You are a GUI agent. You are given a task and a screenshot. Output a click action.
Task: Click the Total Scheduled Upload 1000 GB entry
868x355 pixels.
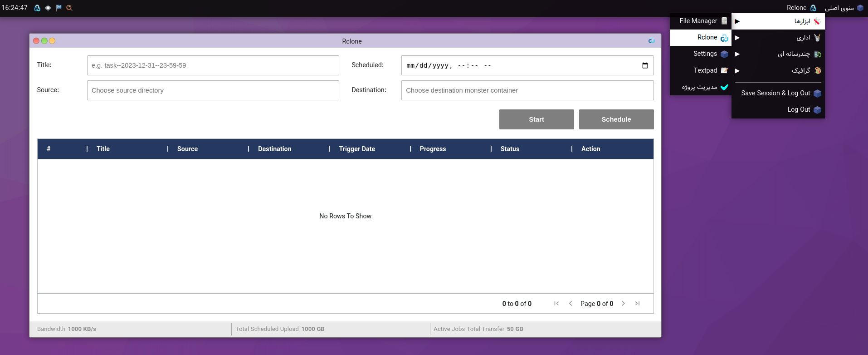click(x=280, y=329)
